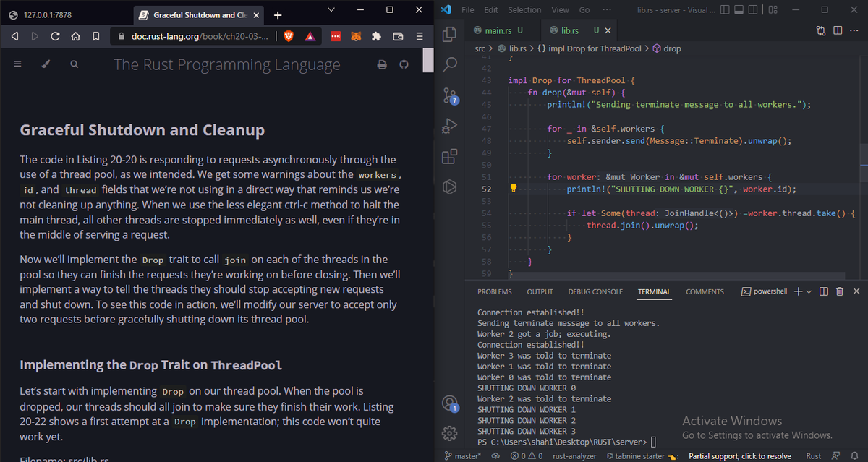Open Run and Debug view
Viewport: 868px width, 462px height.
449,125
